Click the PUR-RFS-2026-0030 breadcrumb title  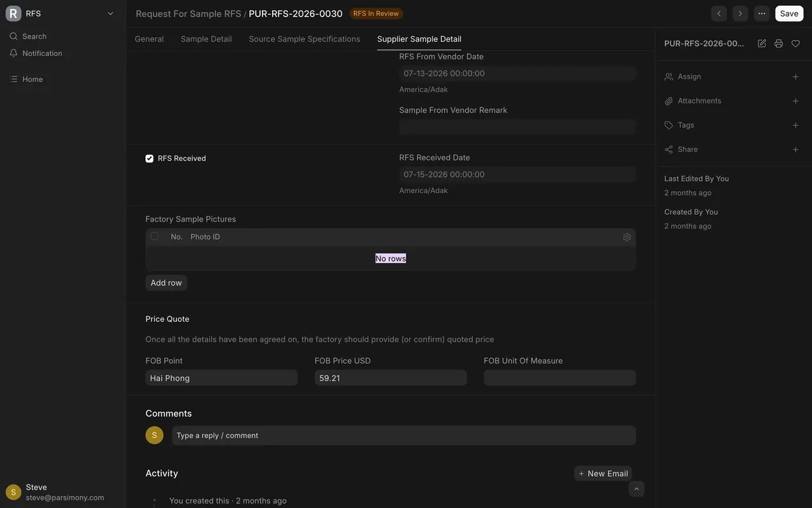click(x=296, y=13)
